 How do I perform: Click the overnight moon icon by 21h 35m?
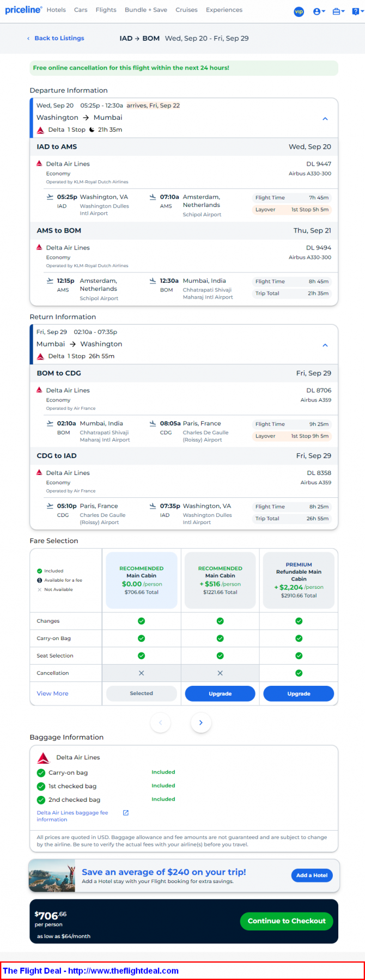pyautogui.click(x=92, y=130)
